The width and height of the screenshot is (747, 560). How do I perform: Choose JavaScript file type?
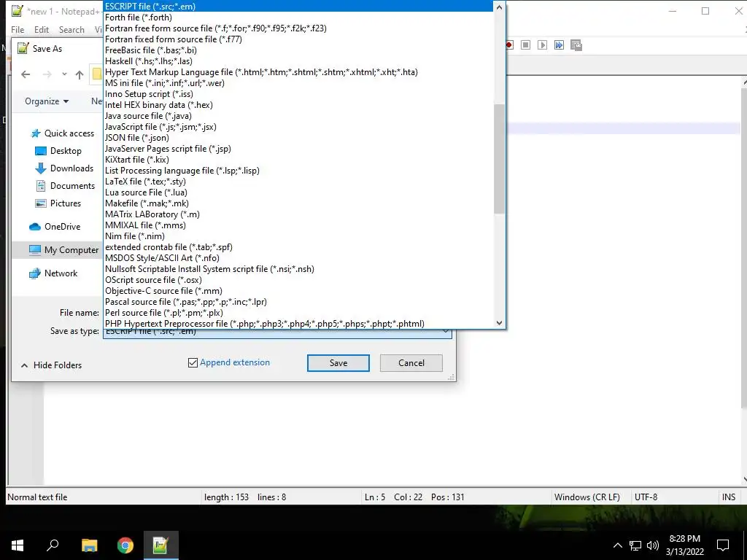(x=298, y=127)
